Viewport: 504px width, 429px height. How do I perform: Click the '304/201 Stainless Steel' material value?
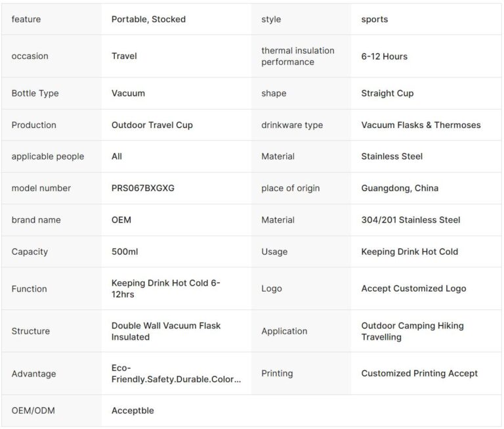click(x=410, y=219)
